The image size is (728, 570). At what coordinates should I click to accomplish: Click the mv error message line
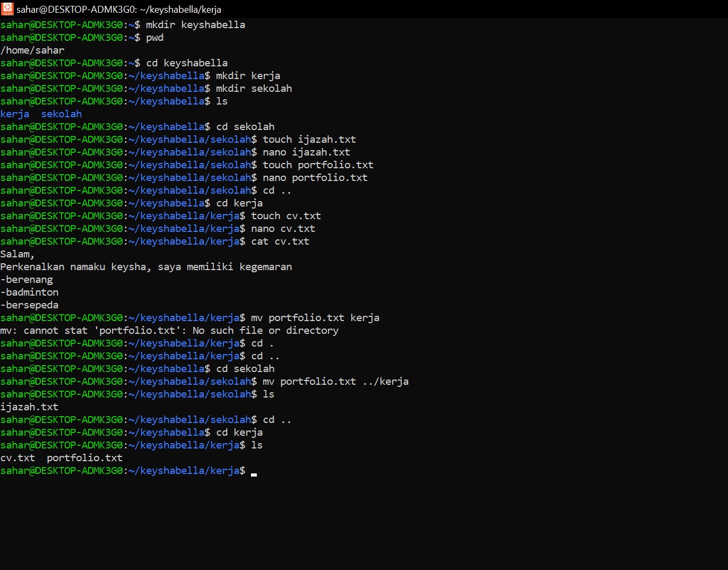(170, 330)
